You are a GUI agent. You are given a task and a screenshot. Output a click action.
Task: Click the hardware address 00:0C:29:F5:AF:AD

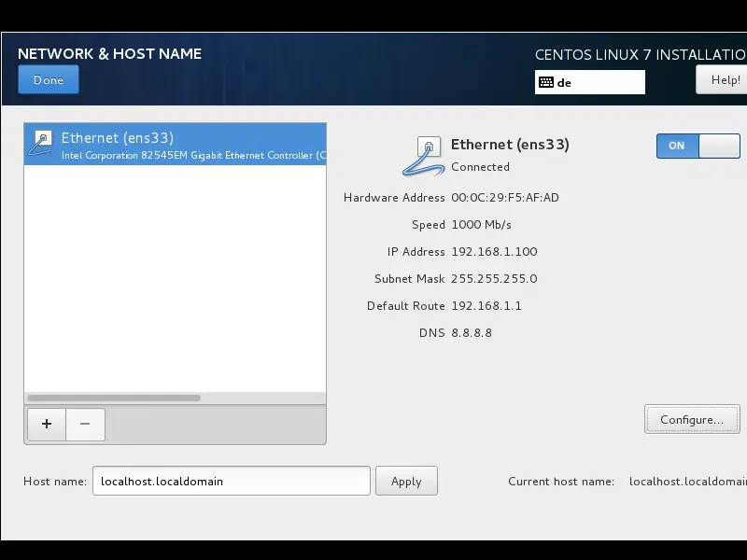pyautogui.click(x=505, y=198)
